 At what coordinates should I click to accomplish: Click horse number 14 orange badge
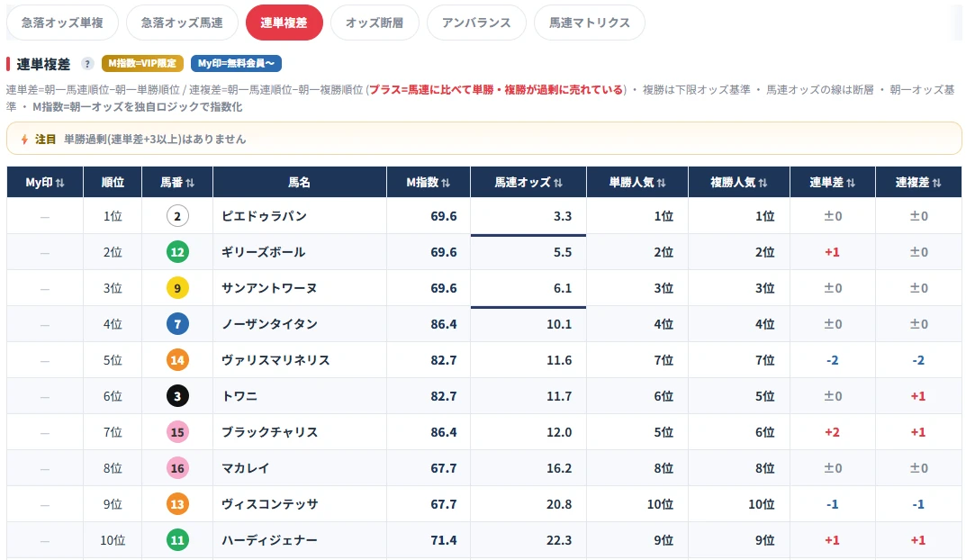click(x=177, y=360)
